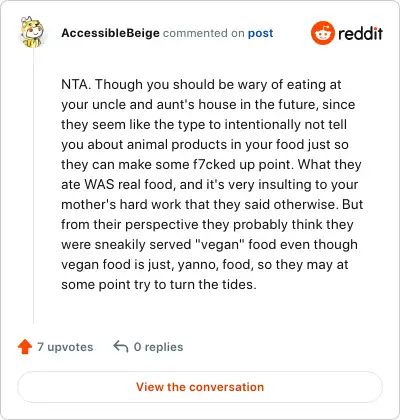Click the reply arrow icon
This screenshot has width=400, height=420.
pos(121,347)
